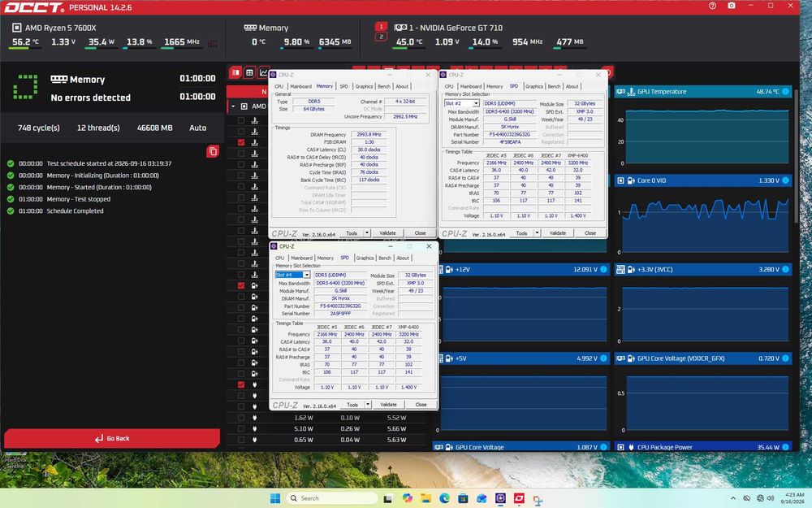812x508 pixels.
Task: Open the taskbar clock and date
Action: coord(794,498)
